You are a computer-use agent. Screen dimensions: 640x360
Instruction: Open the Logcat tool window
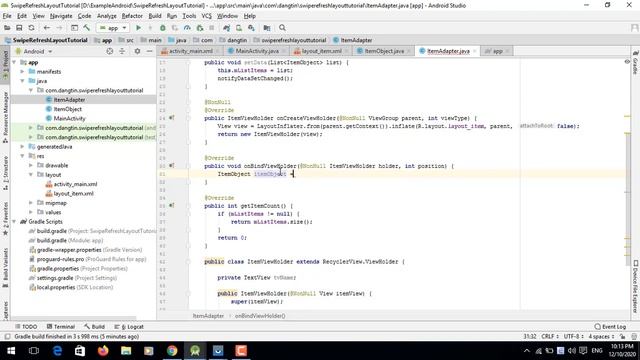point(129,327)
